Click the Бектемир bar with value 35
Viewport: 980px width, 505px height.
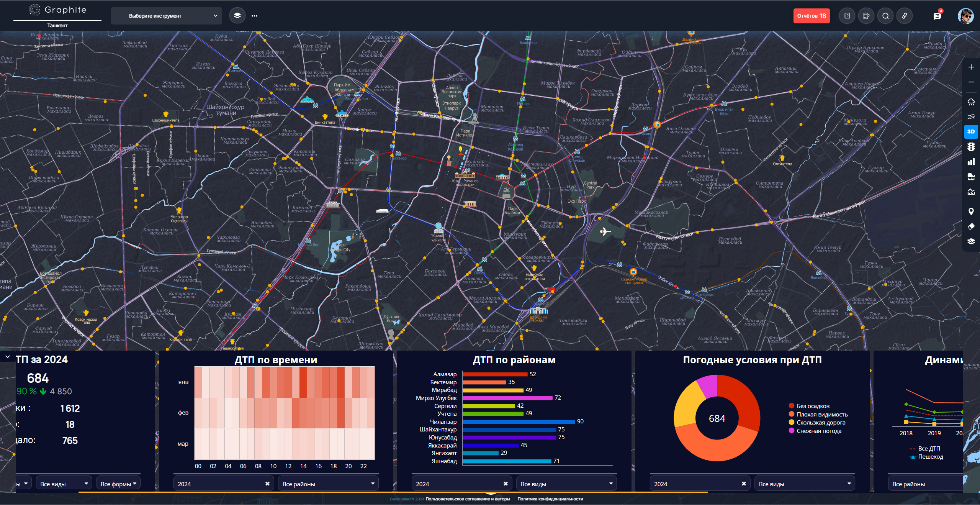[x=484, y=382]
